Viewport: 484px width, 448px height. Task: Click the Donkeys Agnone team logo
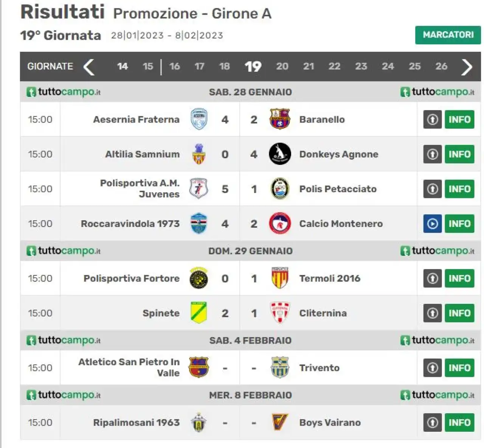click(280, 154)
